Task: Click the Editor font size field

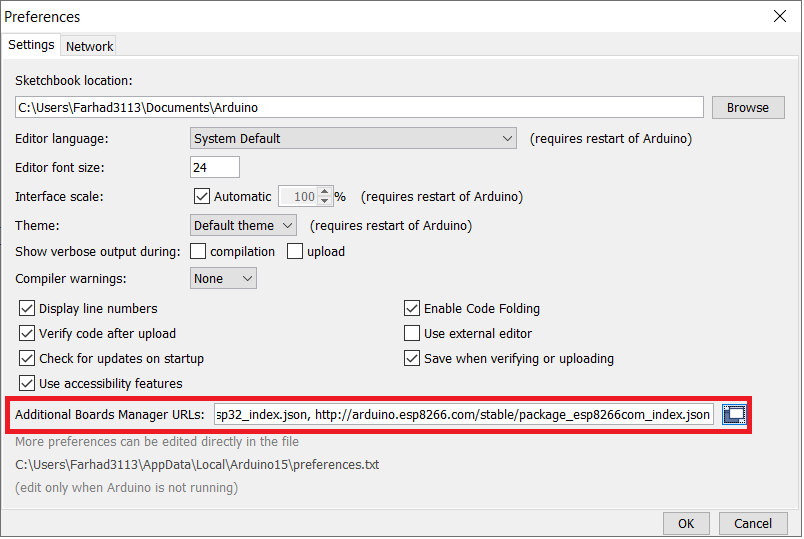Action: (x=215, y=167)
